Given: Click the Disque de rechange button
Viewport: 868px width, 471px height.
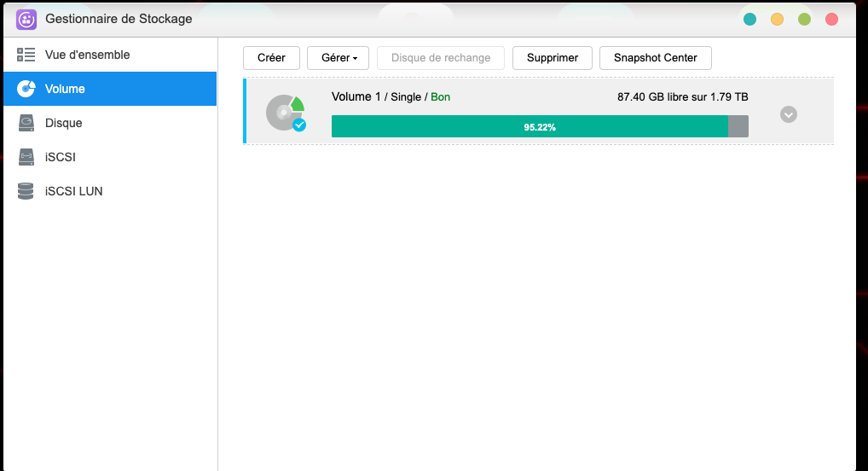Looking at the screenshot, I should point(441,58).
